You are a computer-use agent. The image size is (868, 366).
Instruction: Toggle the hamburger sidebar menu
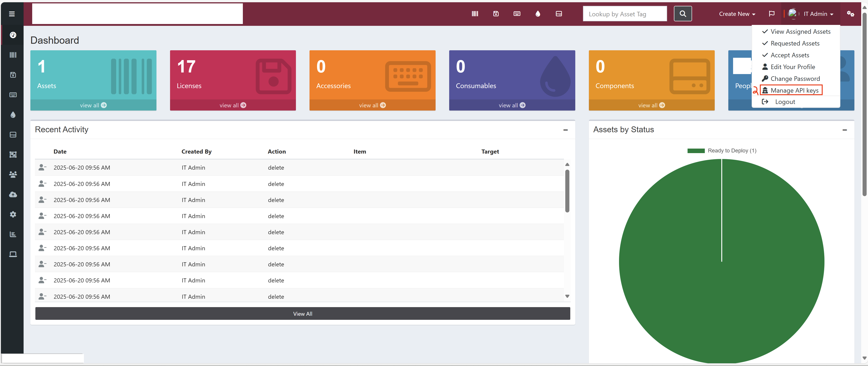[x=12, y=14]
